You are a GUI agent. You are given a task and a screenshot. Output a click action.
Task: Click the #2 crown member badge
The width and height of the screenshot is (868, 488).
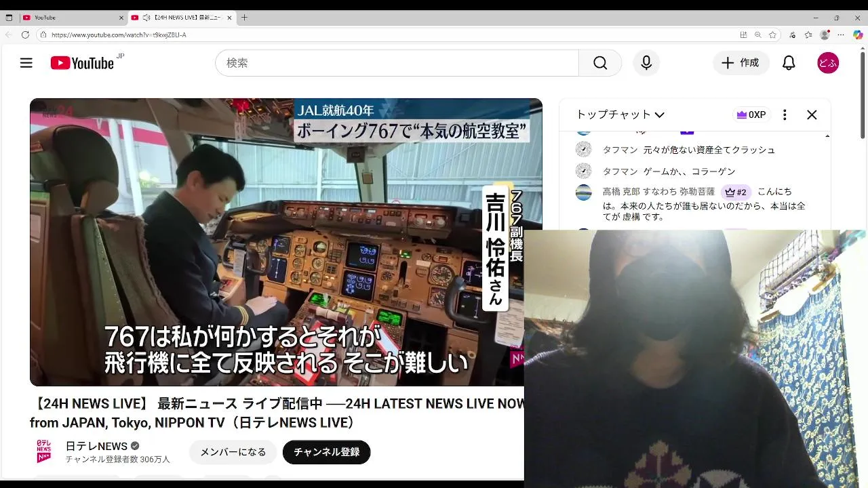(x=736, y=192)
